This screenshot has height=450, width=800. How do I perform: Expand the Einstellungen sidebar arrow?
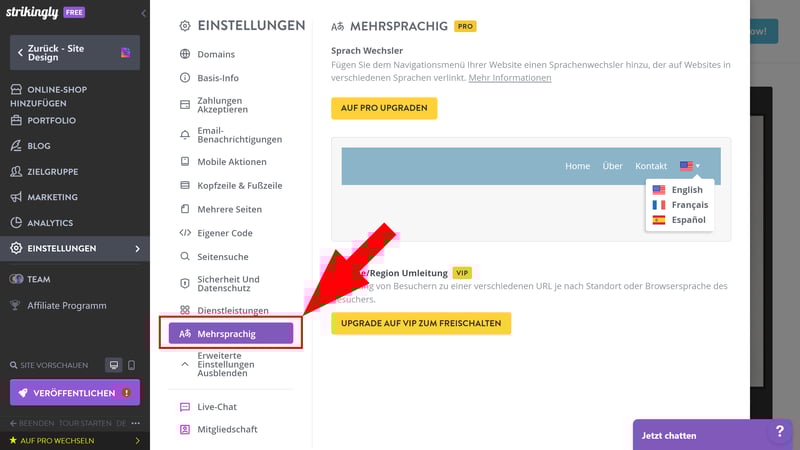coord(137,249)
